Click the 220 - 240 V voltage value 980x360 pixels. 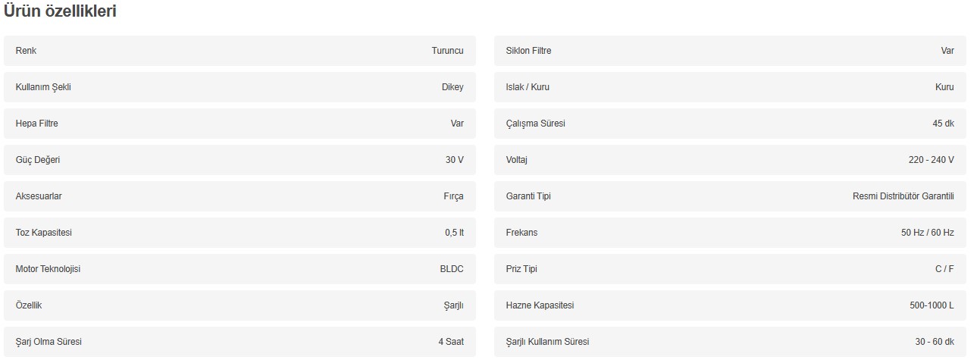click(930, 160)
